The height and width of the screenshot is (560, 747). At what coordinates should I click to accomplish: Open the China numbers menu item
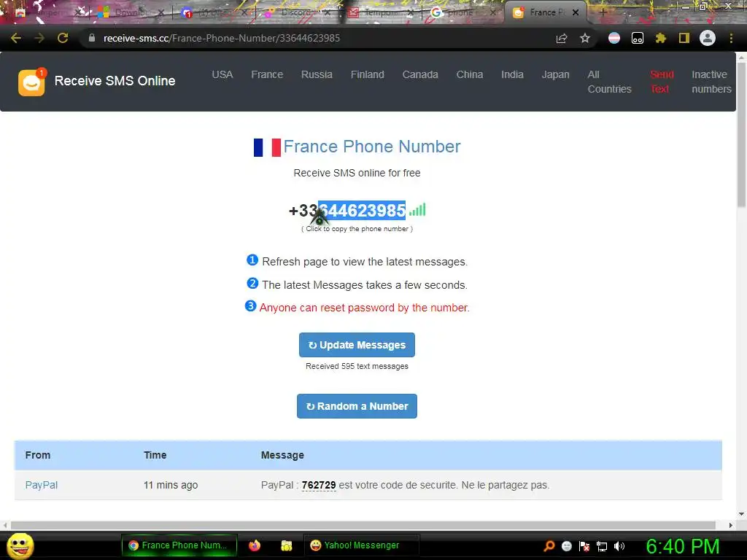click(x=470, y=75)
